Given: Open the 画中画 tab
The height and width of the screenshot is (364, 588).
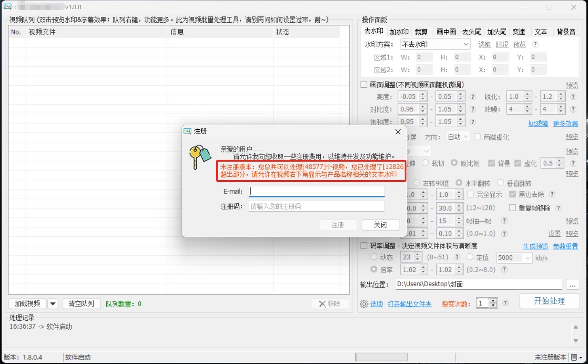Looking at the screenshot, I should click(446, 31).
